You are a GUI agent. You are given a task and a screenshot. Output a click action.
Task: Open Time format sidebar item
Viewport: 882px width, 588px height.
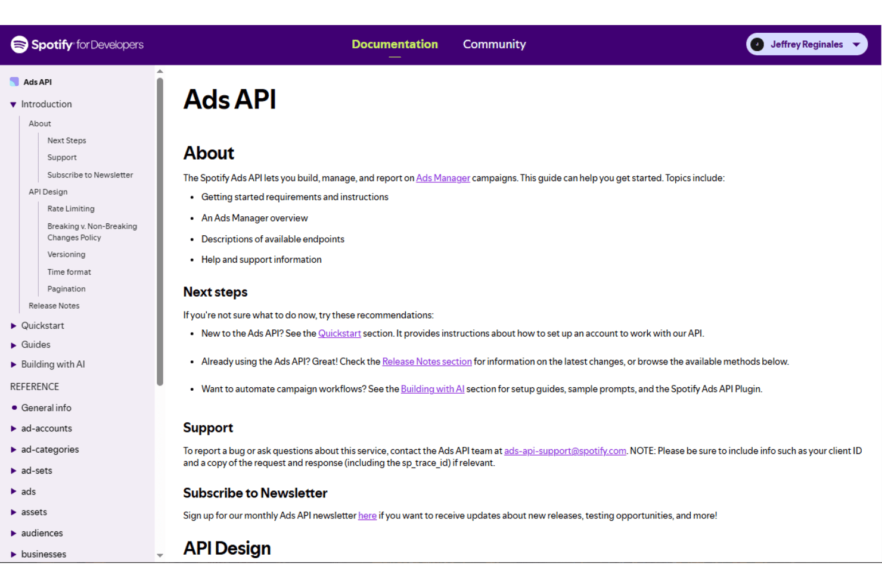[69, 272]
